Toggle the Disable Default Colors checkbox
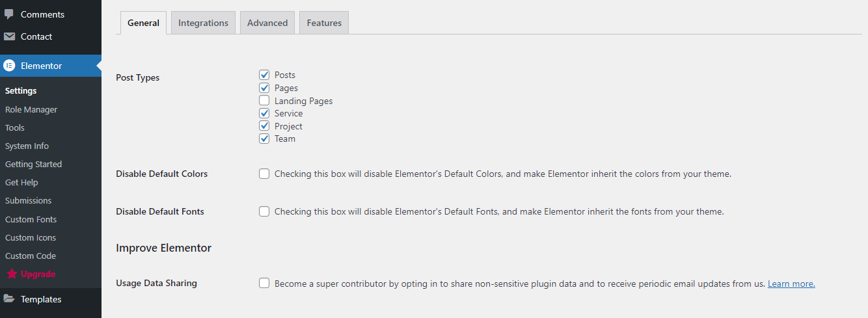868x318 pixels. click(x=264, y=174)
